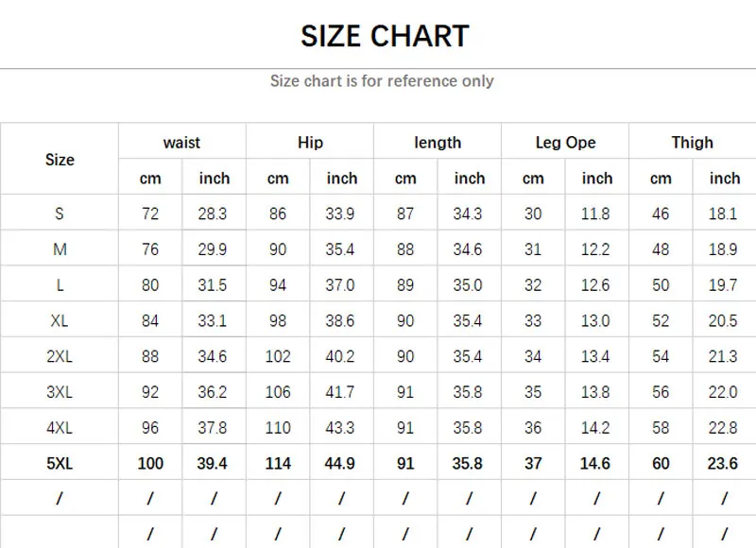Select the XL size row label
756x548 pixels.
click(60, 320)
